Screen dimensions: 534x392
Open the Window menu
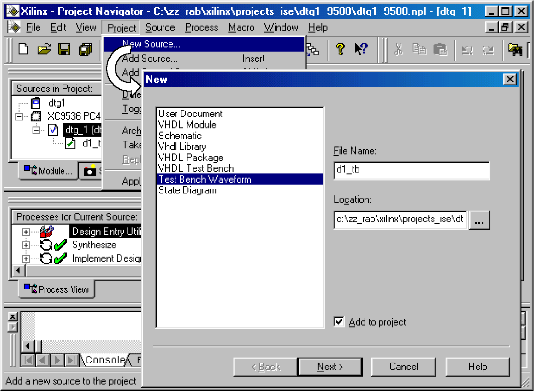[281, 27]
